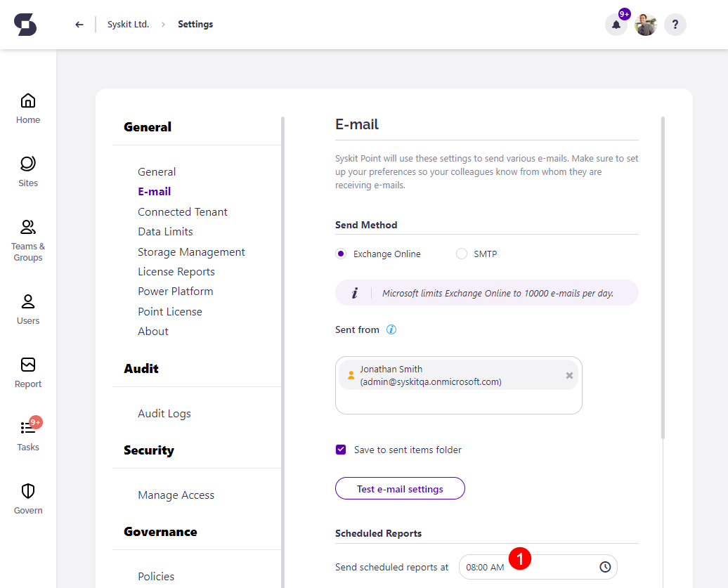Uncheck Save to sent items folder
728x588 pixels.
point(340,449)
